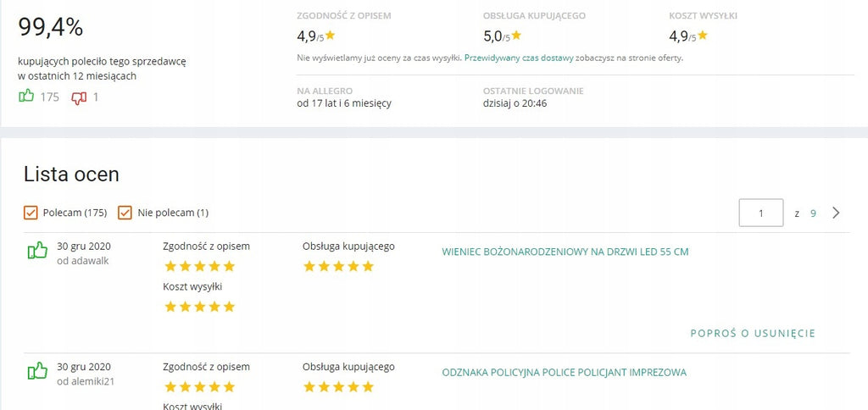Screen dimensions: 868x410
Task: Uncheck the Polecam (175) filter
Action: click(31, 213)
